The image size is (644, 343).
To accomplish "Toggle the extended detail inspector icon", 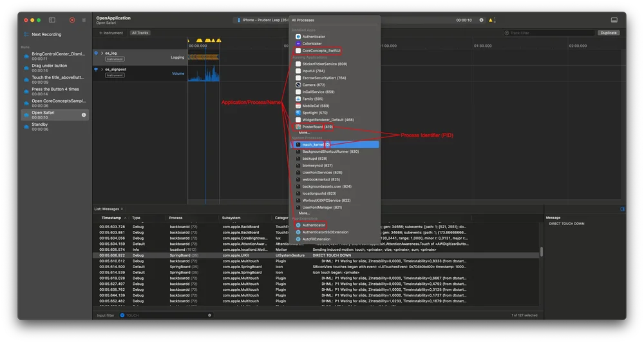I will click(x=623, y=209).
